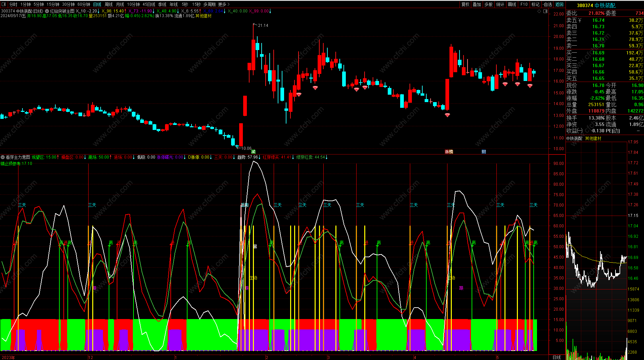Click the 300374 中铁装配 stock title

pos(596,5)
